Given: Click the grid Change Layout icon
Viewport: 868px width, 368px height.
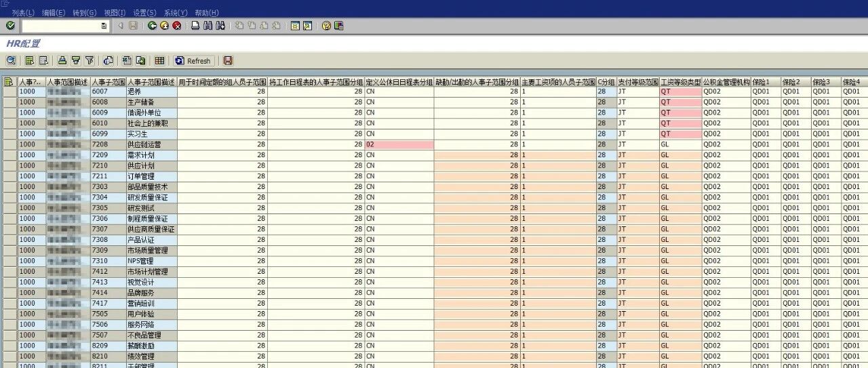Looking at the screenshot, I should coord(160,60).
